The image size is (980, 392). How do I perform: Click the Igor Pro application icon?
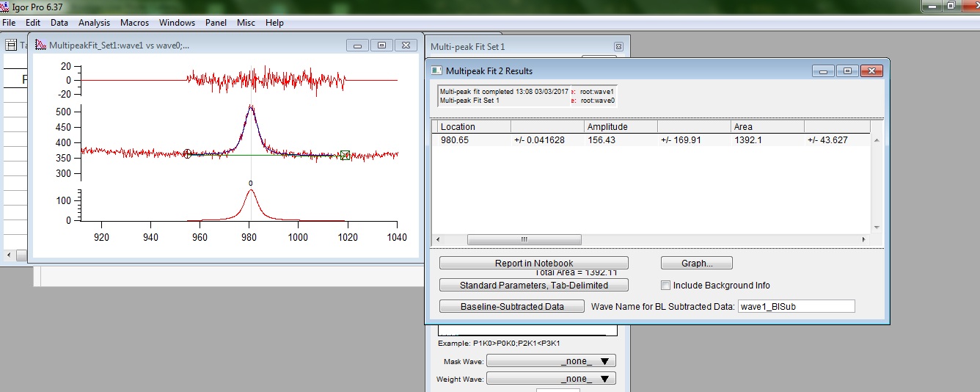[6, 6]
